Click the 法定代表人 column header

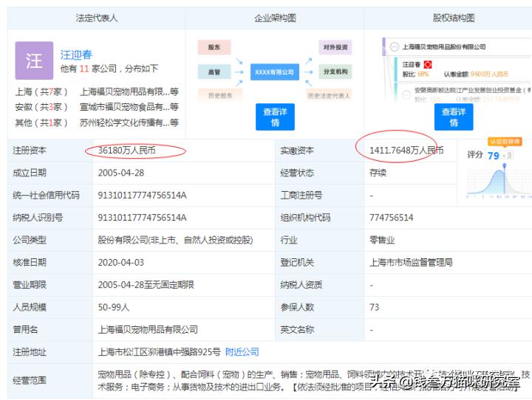[96, 18]
